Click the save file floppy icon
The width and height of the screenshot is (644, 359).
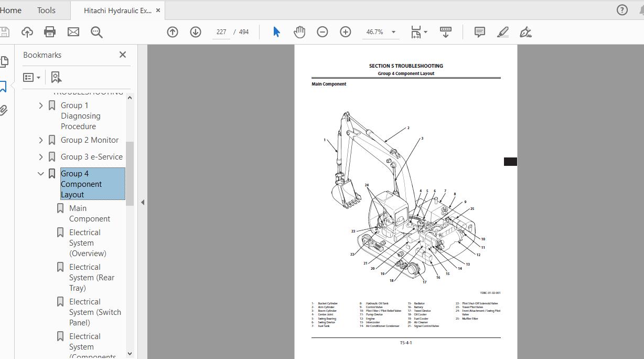tap(4, 32)
